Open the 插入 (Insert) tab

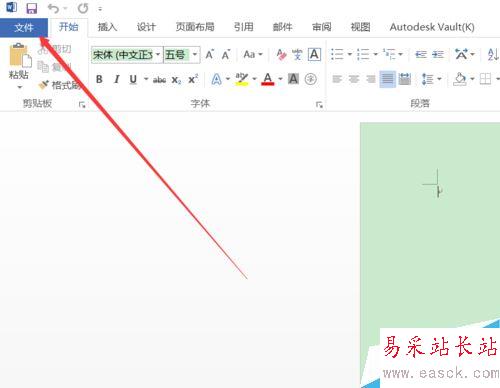(107, 27)
